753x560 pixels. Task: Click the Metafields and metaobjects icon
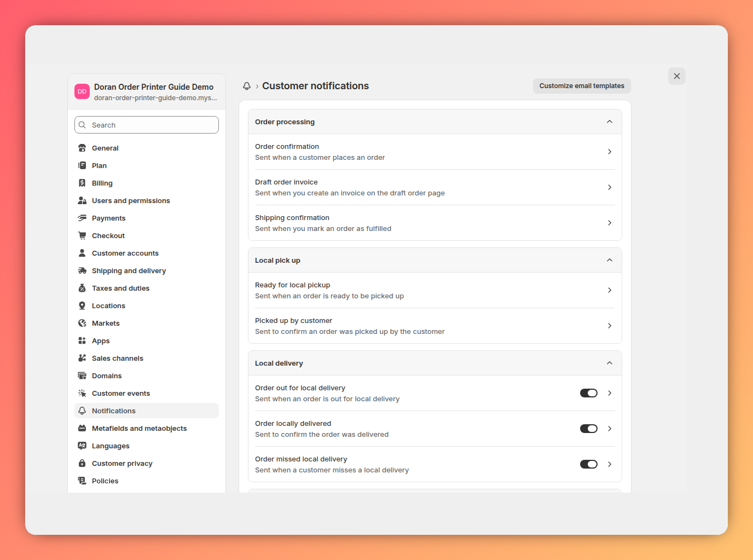point(82,428)
